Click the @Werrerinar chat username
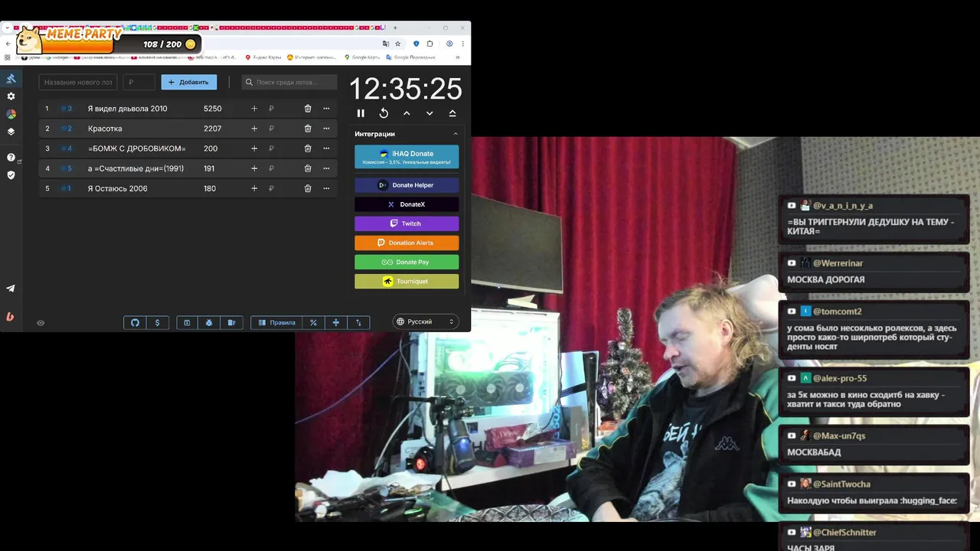The width and height of the screenshot is (980, 551). pos(838,263)
